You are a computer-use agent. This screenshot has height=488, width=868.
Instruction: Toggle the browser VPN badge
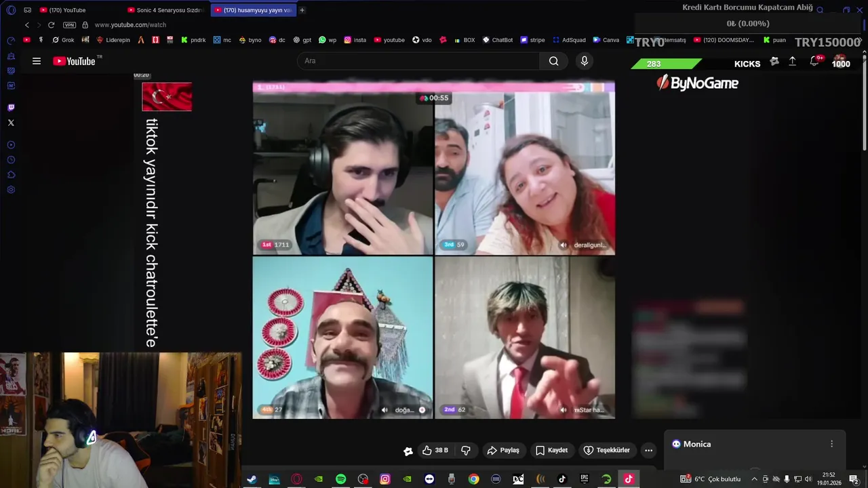click(x=69, y=25)
